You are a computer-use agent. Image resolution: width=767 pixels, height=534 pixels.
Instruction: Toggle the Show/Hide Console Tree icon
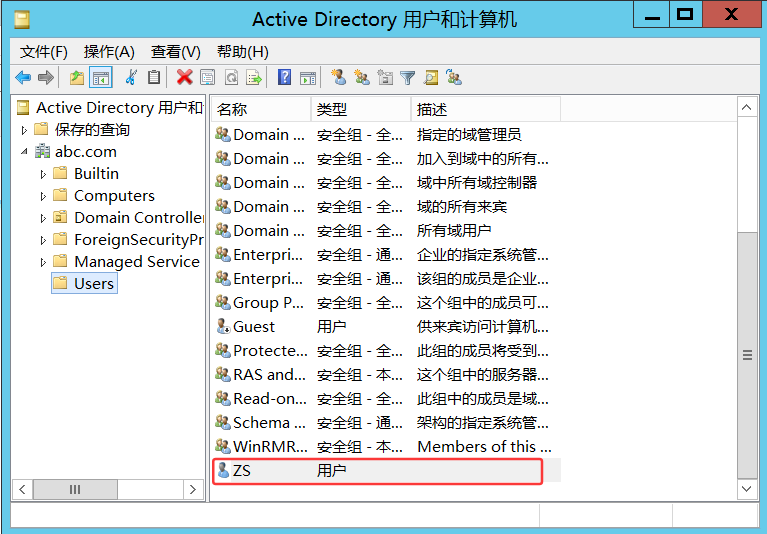coord(101,77)
